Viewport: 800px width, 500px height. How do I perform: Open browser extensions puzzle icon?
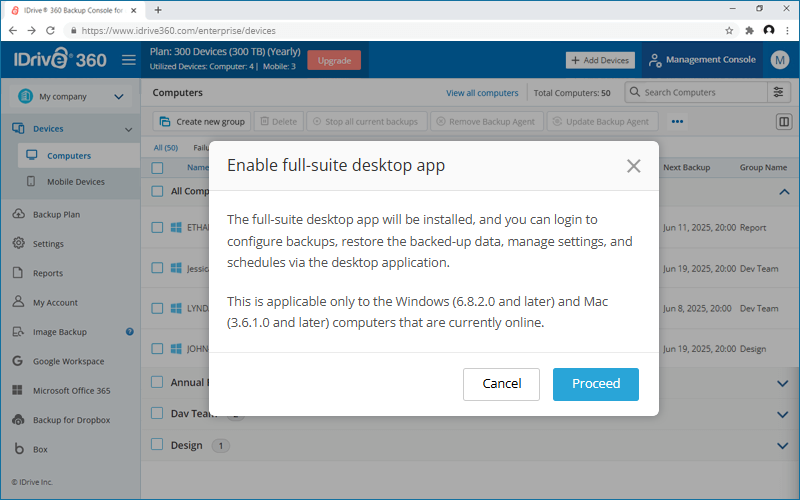pos(749,31)
